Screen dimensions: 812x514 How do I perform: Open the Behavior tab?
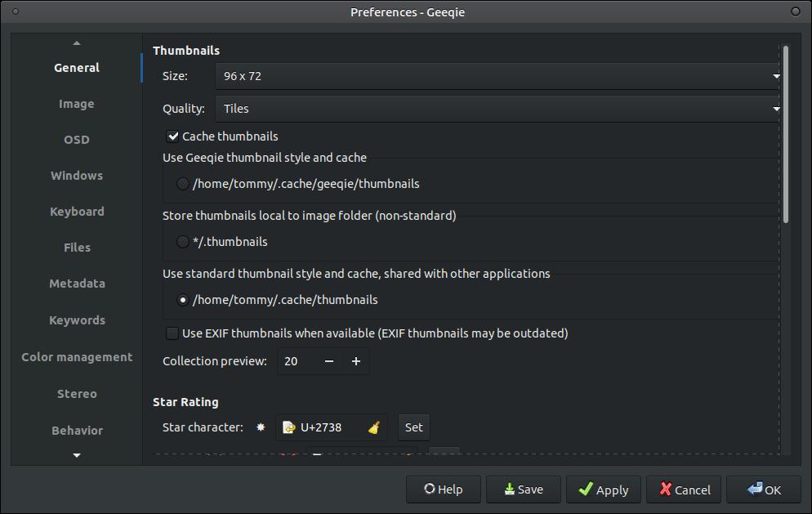[77, 431]
